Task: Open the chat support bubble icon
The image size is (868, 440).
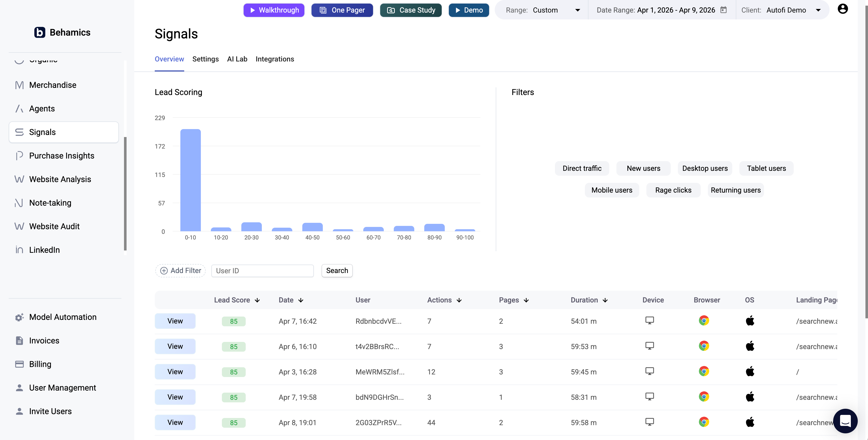Action: 845,421
